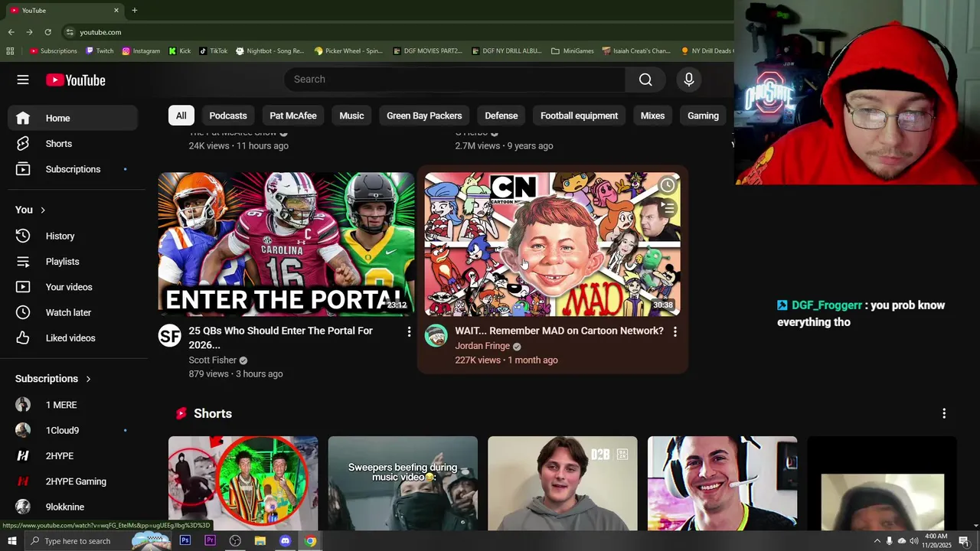Open the MAD Cartoon Network thumbnail

[x=552, y=244]
